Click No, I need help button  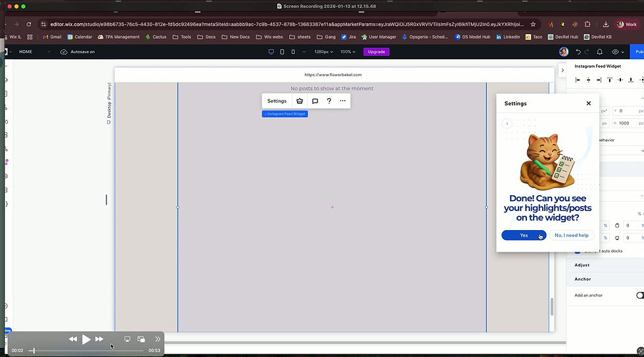[x=571, y=235]
